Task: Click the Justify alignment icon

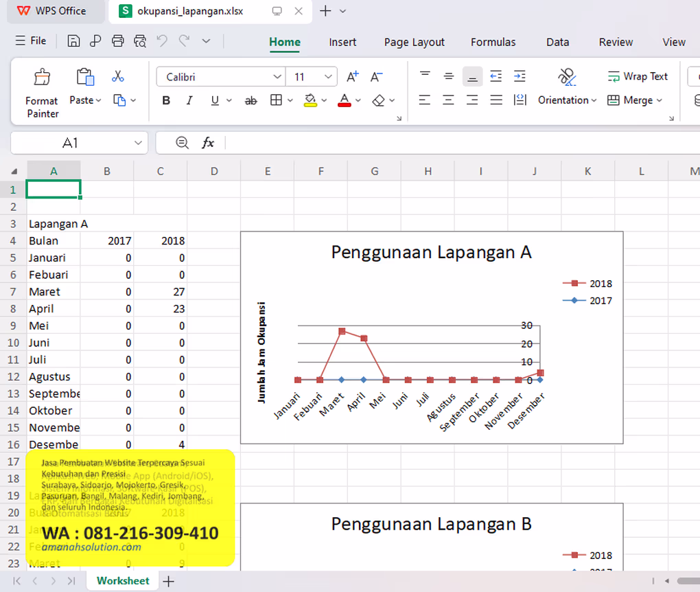Action: coord(496,100)
